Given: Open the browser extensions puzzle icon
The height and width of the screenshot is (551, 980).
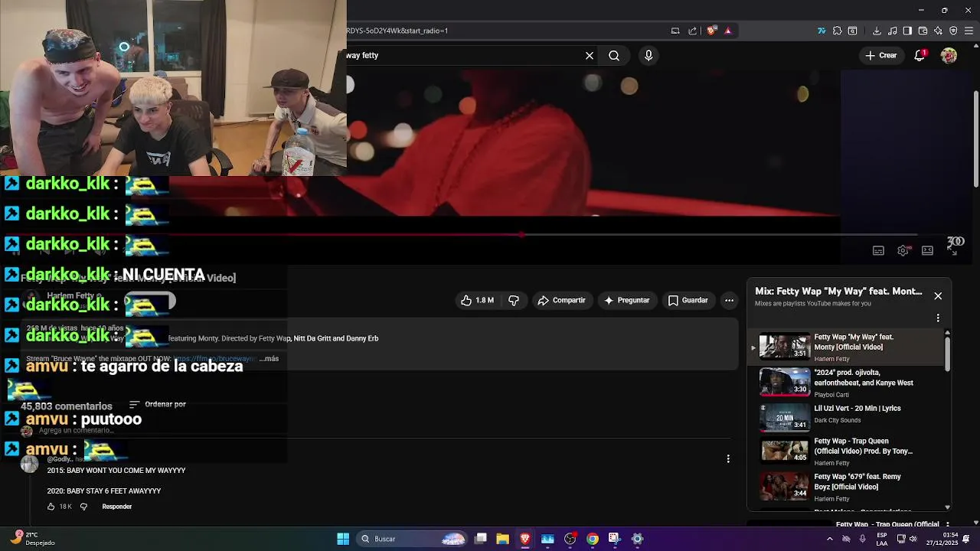Looking at the screenshot, I should pyautogui.click(x=837, y=31).
